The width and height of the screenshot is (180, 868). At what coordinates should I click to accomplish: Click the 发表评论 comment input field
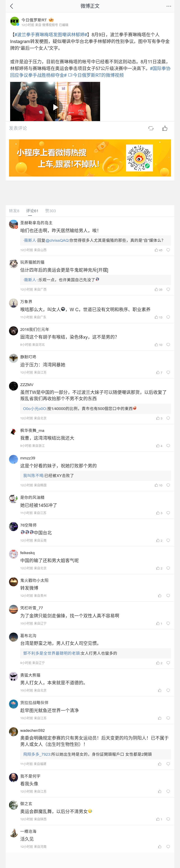(x=18, y=128)
